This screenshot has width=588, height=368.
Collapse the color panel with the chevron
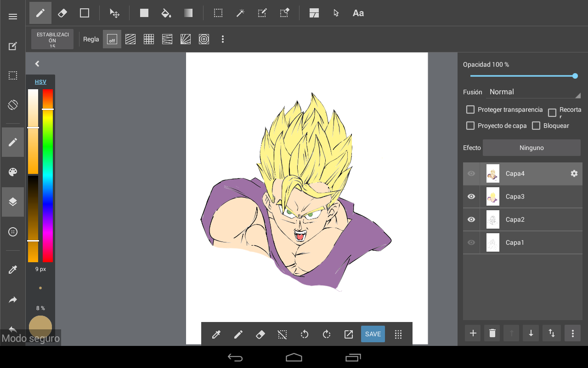pos(37,64)
